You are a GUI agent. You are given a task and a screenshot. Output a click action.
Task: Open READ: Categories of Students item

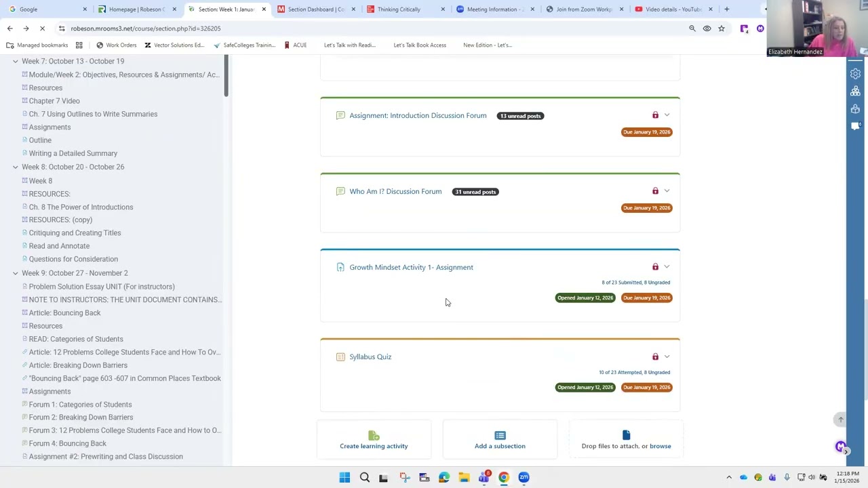pyautogui.click(x=76, y=339)
